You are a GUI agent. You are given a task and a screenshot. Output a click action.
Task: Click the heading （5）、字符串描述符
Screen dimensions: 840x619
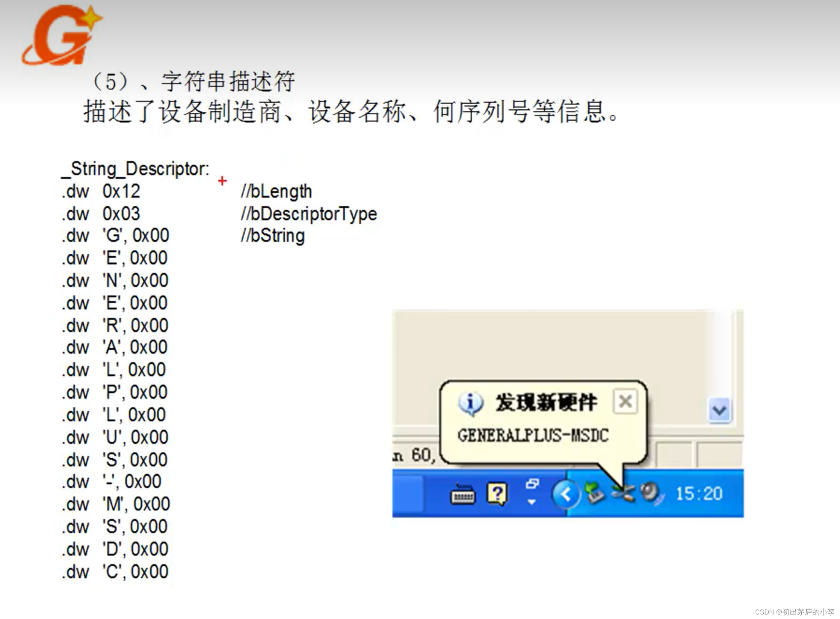click(193, 82)
